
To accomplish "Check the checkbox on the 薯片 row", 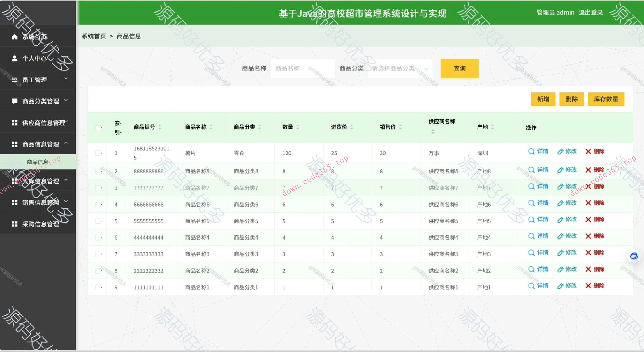I will [x=98, y=153].
